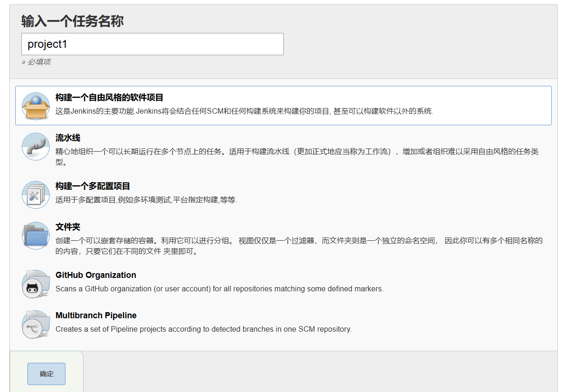Click the 流水线 description about 工作流

[x=297, y=157]
